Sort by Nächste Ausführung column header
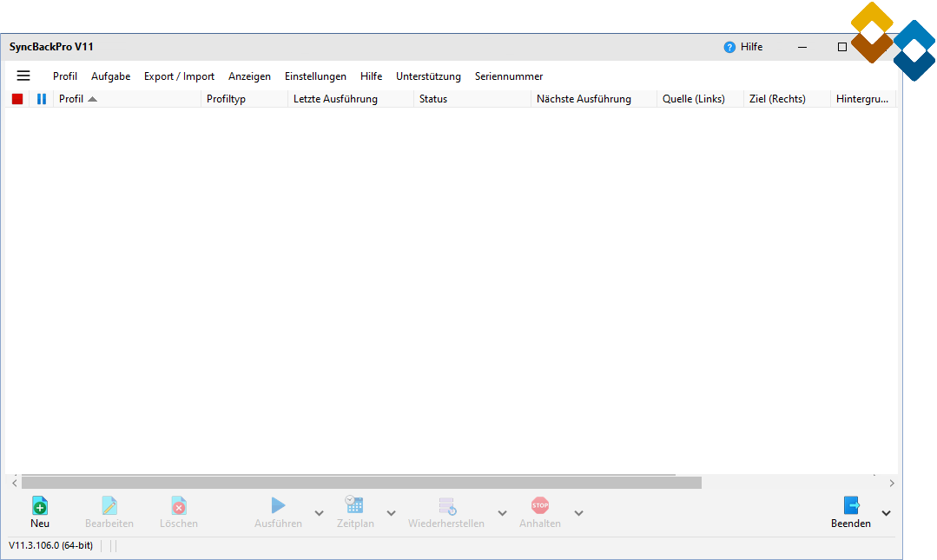Screen dimensions: 937x560 tap(594, 99)
